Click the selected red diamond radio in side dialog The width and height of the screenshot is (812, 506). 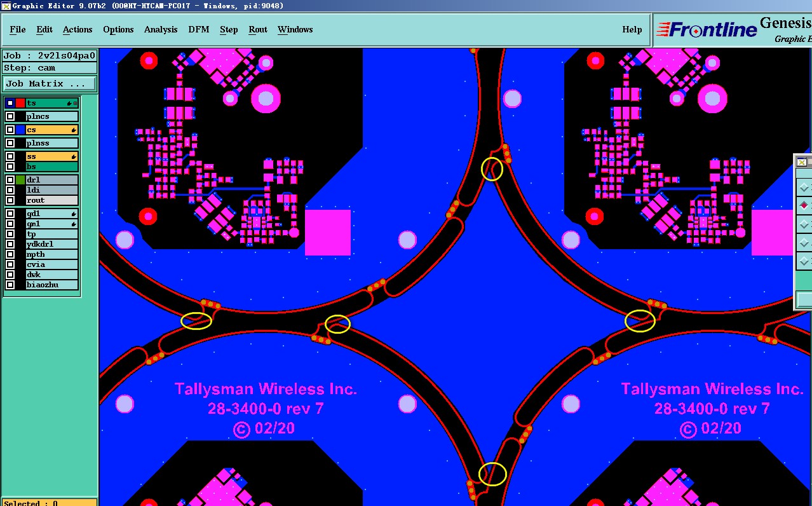point(804,205)
